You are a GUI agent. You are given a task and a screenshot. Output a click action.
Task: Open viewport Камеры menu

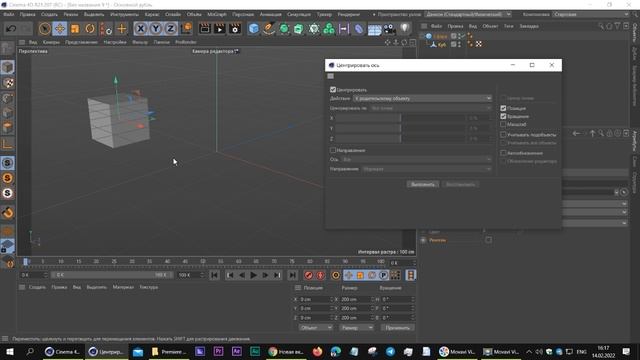pyautogui.click(x=51, y=42)
